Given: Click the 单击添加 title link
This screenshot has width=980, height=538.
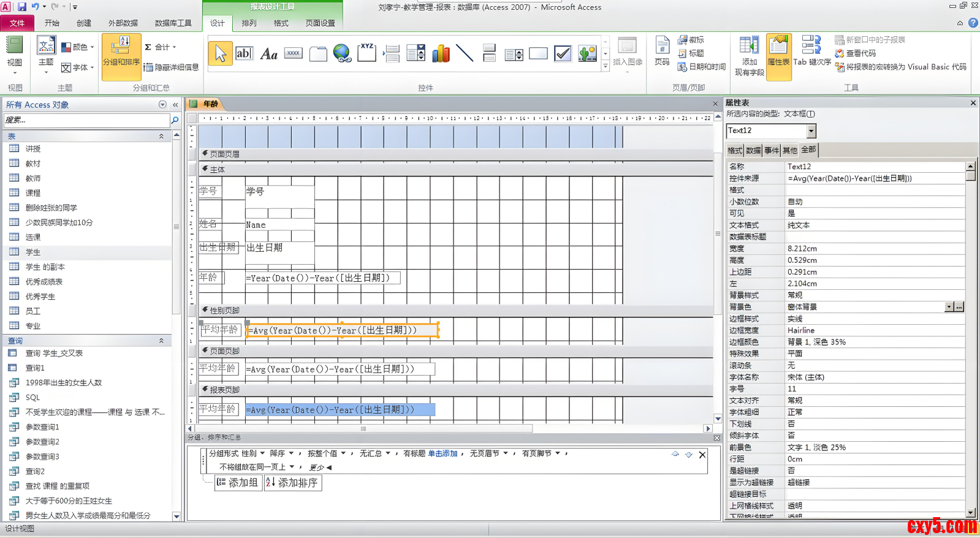Looking at the screenshot, I should click(x=443, y=453).
